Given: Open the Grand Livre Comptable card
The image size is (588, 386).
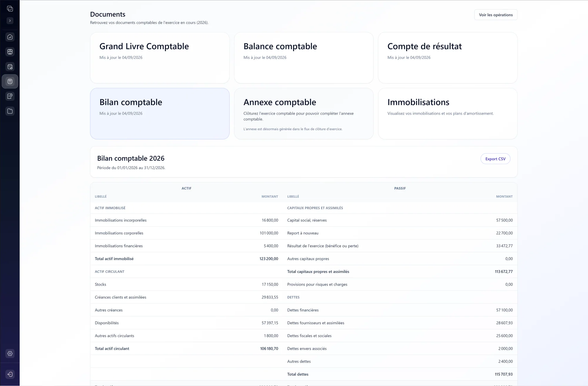Looking at the screenshot, I should point(160,58).
